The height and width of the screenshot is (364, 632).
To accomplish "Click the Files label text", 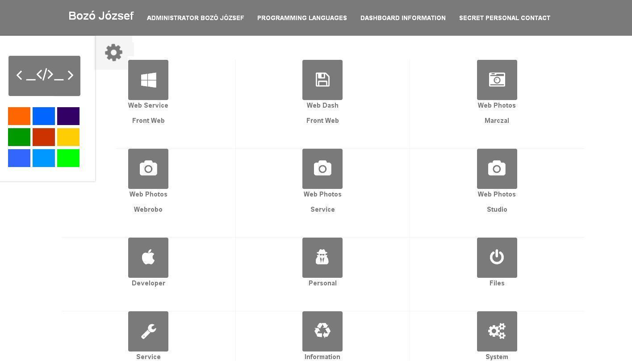I will coord(497,283).
